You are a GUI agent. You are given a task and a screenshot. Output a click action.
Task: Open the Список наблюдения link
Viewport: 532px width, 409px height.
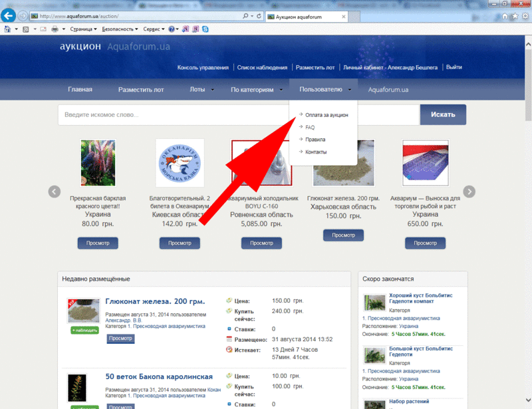pos(262,67)
